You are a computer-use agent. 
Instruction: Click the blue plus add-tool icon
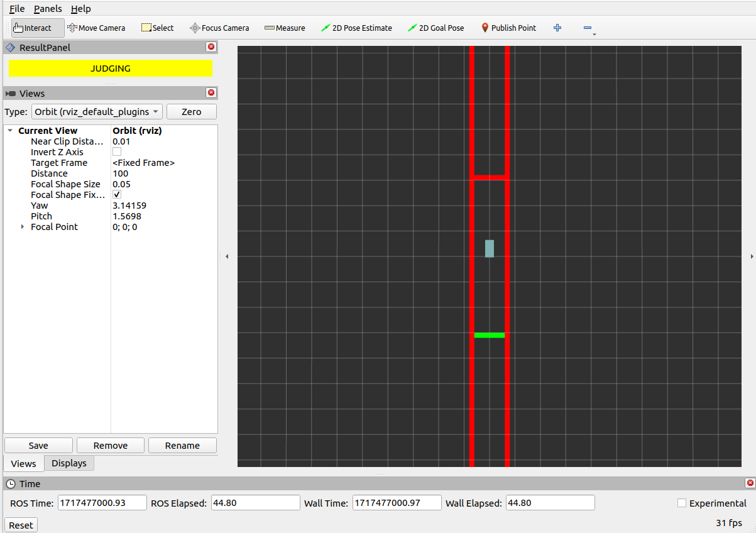coord(557,28)
